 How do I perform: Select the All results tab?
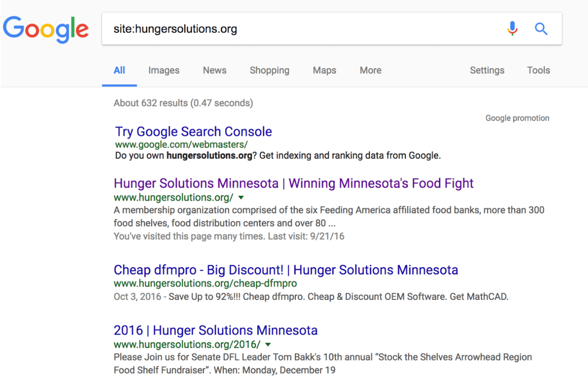pos(119,70)
